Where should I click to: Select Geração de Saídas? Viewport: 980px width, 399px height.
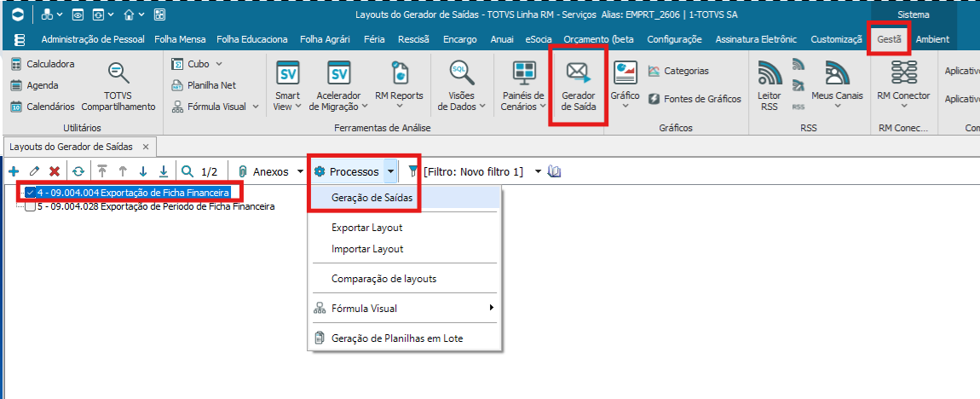372,198
